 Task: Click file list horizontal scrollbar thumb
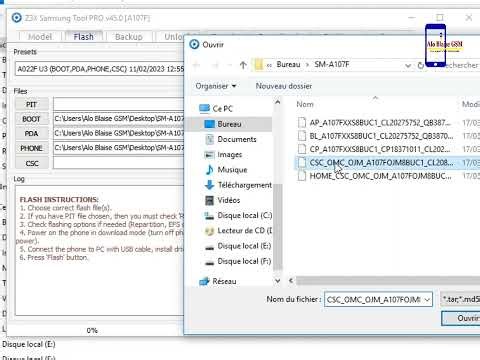[388, 281]
